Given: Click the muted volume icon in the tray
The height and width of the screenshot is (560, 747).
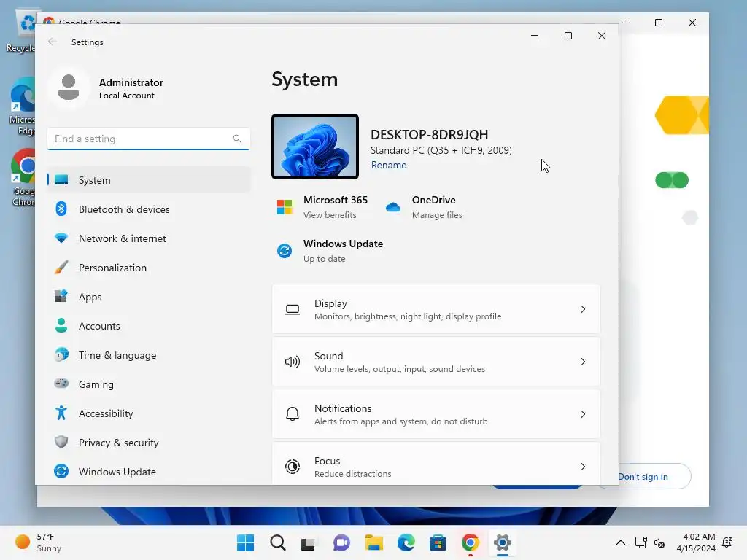Looking at the screenshot, I should [x=659, y=542].
